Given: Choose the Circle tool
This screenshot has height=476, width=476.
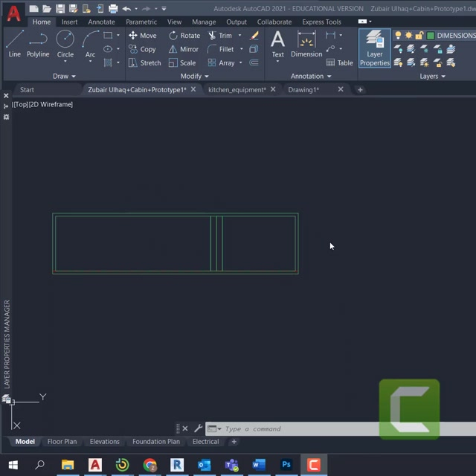Looking at the screenshot, I should [x=65, y=43].
